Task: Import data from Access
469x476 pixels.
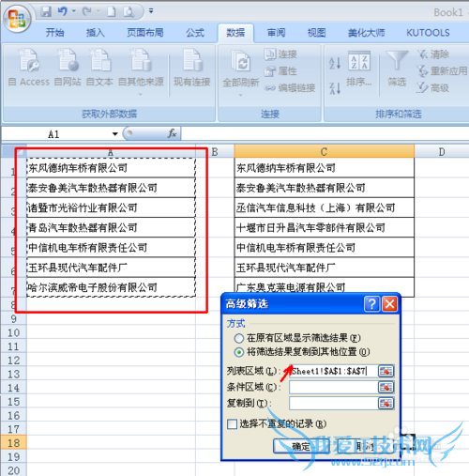Action: pos(29,68)
